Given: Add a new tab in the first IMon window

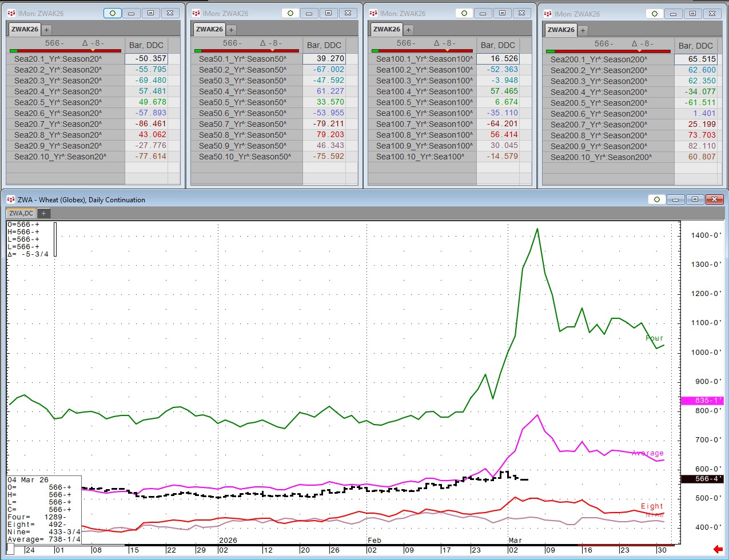Looking at the screenshot, I should tap(47, 30).
